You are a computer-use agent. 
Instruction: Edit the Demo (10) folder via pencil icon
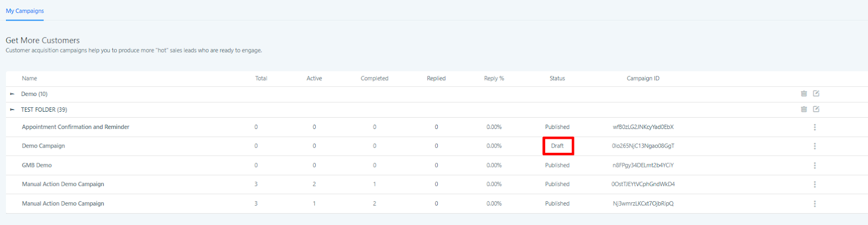[x=816, y=94]
